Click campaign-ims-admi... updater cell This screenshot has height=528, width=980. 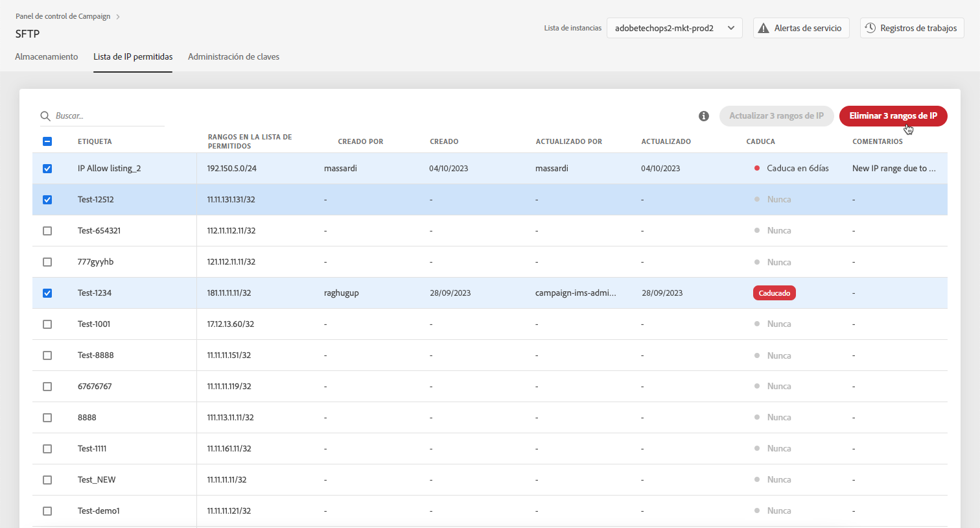[x=576, y=293]
